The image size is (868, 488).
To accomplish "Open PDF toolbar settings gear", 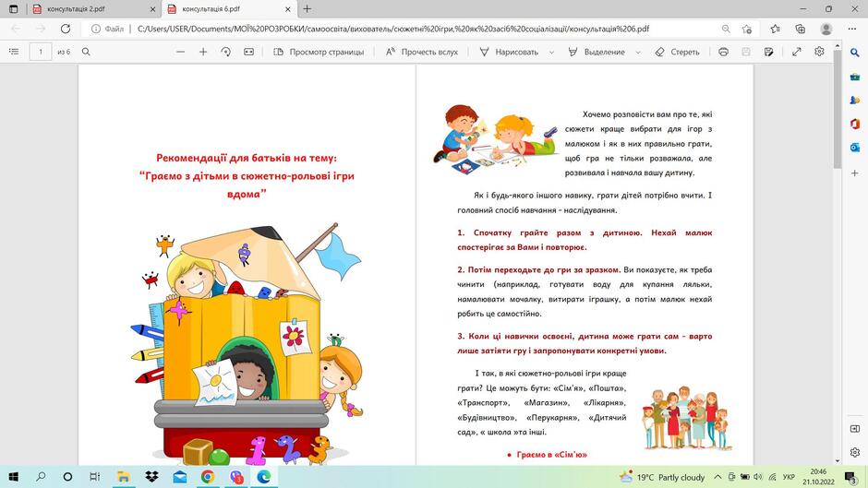I will [819, 52].
